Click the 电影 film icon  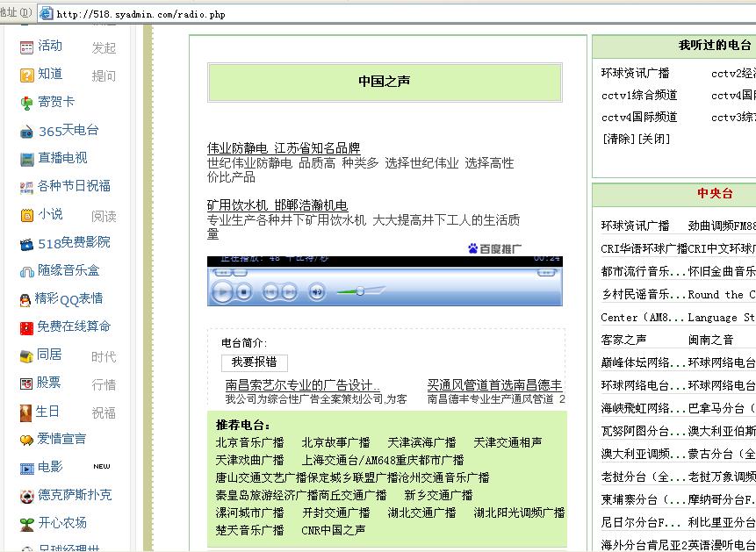[x=26, y=468]
